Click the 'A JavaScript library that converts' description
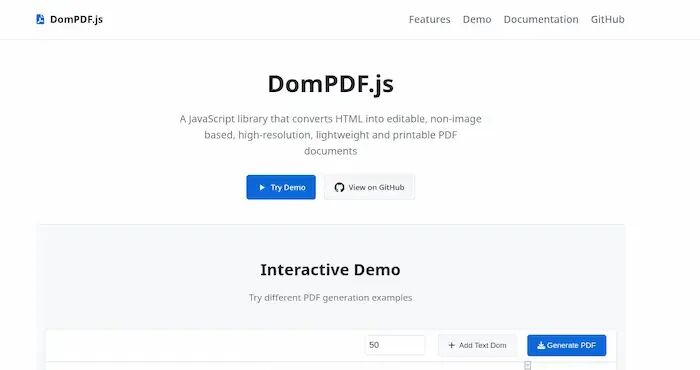The width and height of the screenshot is (700, 370). pyautogui.click(x=330, y=135)
